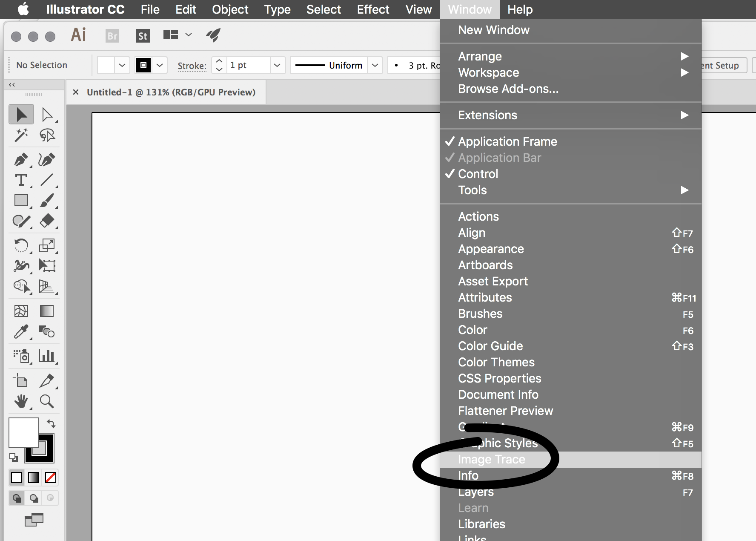Image resolution: width=756 pixels, height=541 pixels.
Task: Choose Browse Add-ons...
Action: pyautogui.click(x=508, y=89)
